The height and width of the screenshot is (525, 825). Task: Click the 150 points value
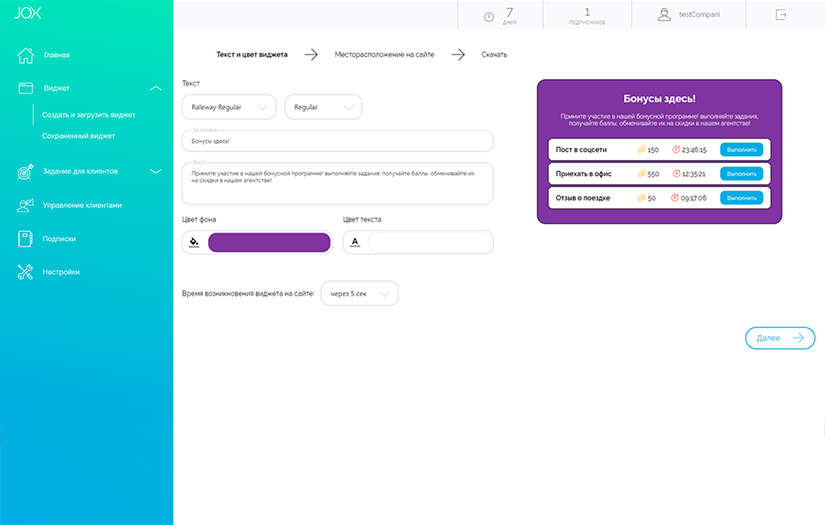[x=653, y=150]
